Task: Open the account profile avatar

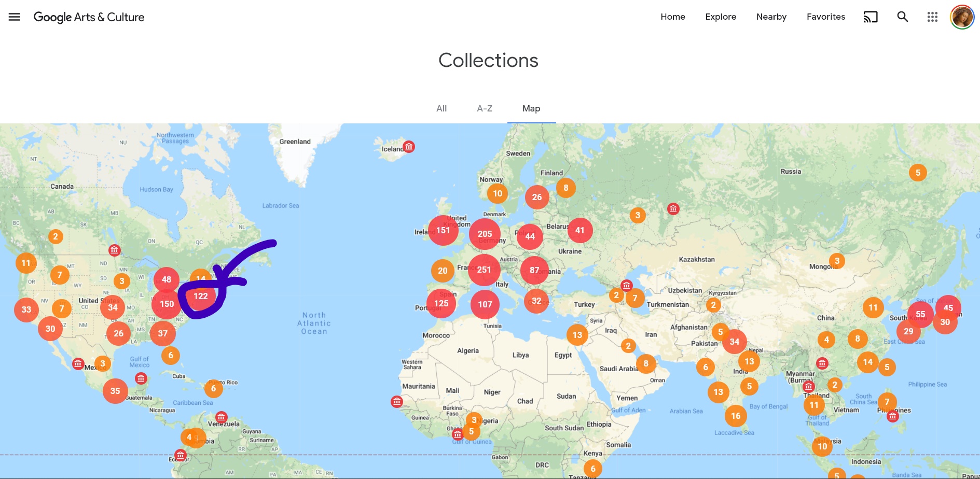Action: pyautogui.click(x=962, y=17)
